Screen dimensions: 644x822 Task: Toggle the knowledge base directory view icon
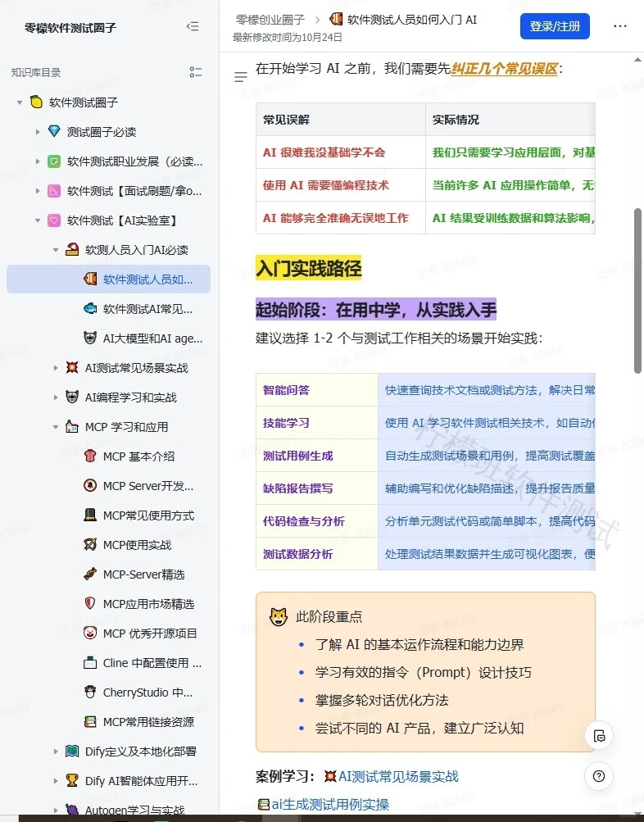196,72
